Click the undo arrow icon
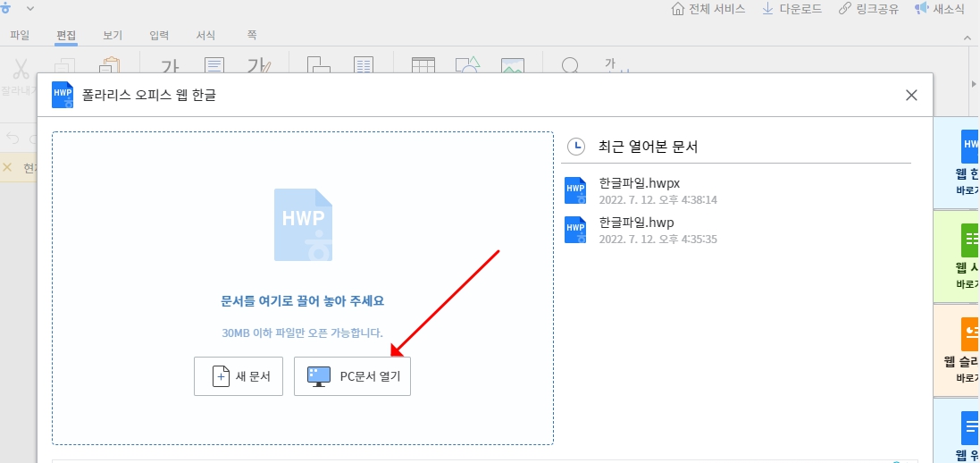This screenshot has width=980, height=463. tap(13, 139)
